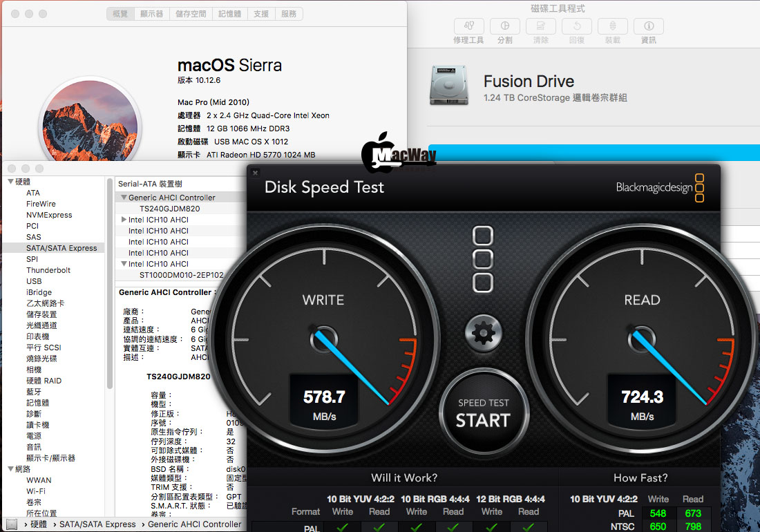The height and width of the screenshot is (532, 760).
Task: Select 儲存裝置 in the sidebar
Action: tap(41, 314)
